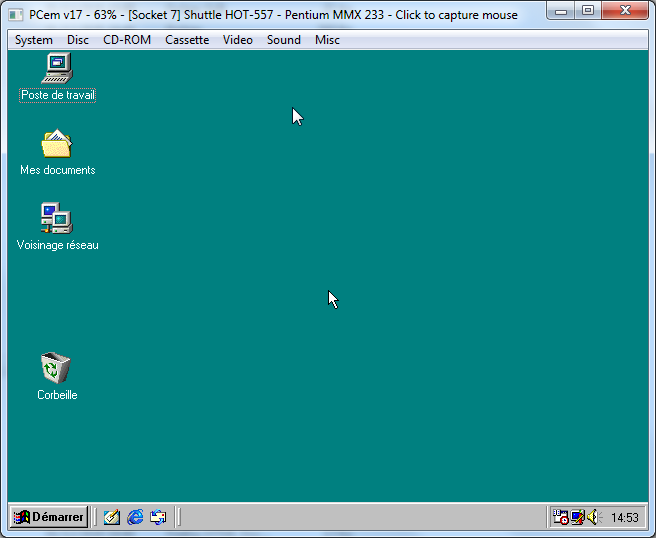Open the Misc menu
This screenshot has width=656, height=538.
tap(327, 40)
